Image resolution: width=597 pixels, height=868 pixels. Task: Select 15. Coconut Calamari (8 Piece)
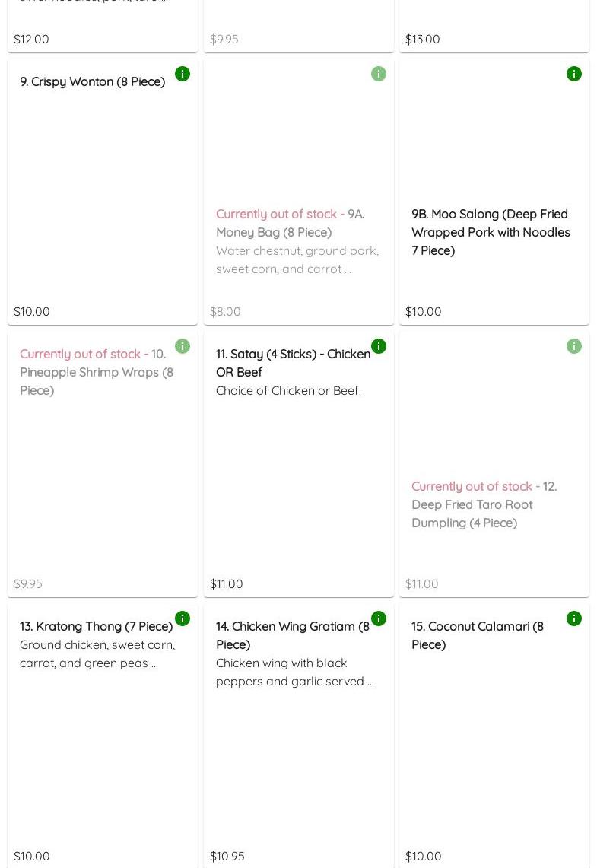coord(477,635)
